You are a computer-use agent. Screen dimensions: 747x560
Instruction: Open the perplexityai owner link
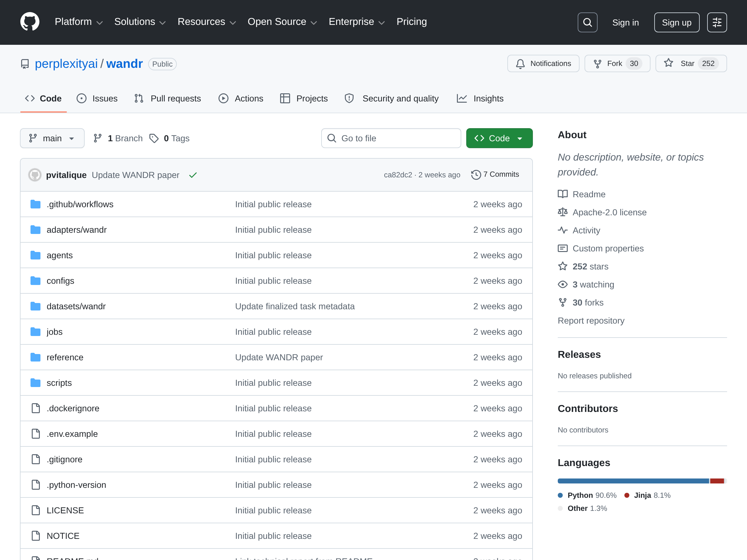click(x=66, y=64)
